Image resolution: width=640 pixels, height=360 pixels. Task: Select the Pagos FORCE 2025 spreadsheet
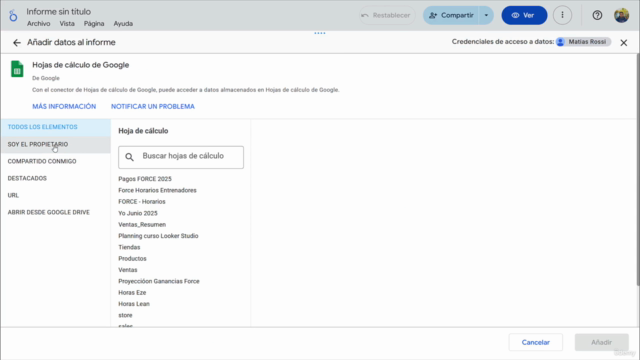pyautogui.click(x=145, y=179)
